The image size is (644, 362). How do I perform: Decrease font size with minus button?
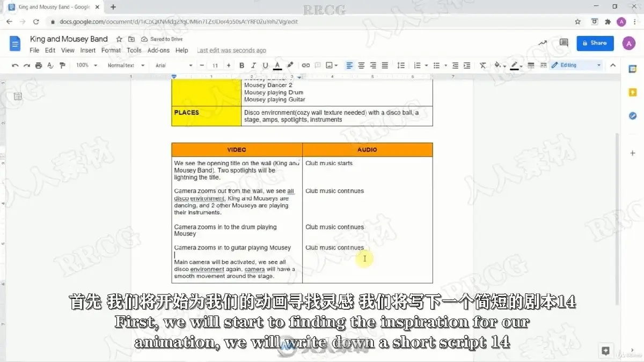pos(202,65)
